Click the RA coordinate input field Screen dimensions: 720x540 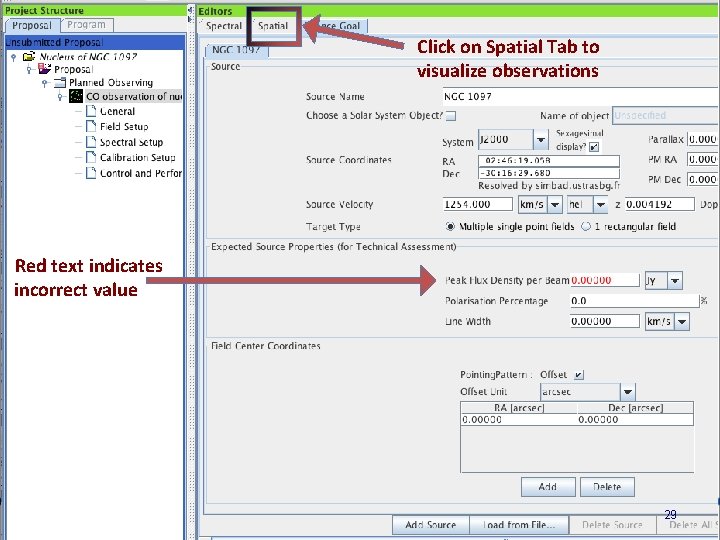[x=549, y=161]
